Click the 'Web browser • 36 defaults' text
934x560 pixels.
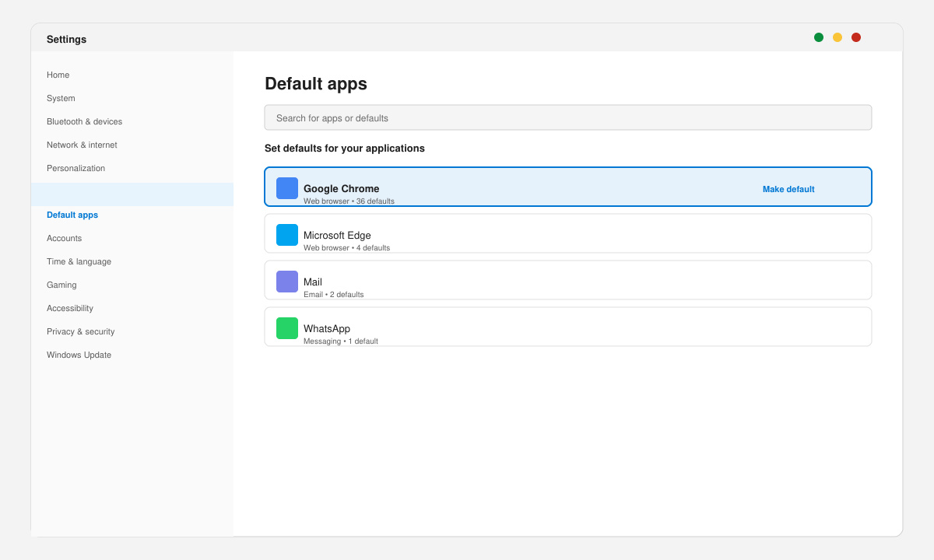click(349, 201)
